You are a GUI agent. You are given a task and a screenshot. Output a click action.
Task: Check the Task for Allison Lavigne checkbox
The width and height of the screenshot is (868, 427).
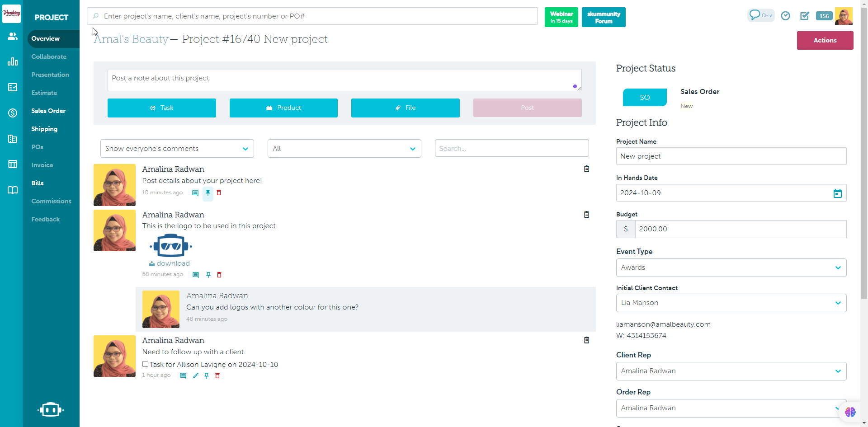(146, 364)
